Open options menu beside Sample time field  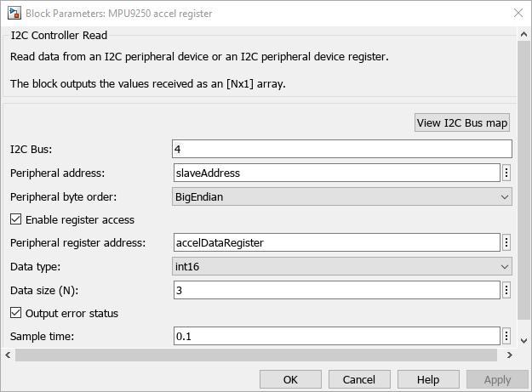(x=506, y=336)
